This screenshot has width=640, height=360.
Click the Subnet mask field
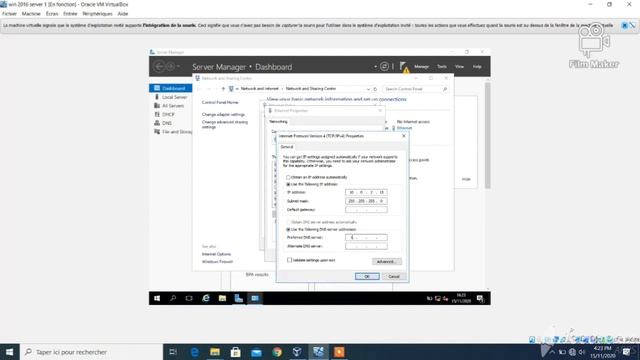pyautogui.click(x=366, y=201)
